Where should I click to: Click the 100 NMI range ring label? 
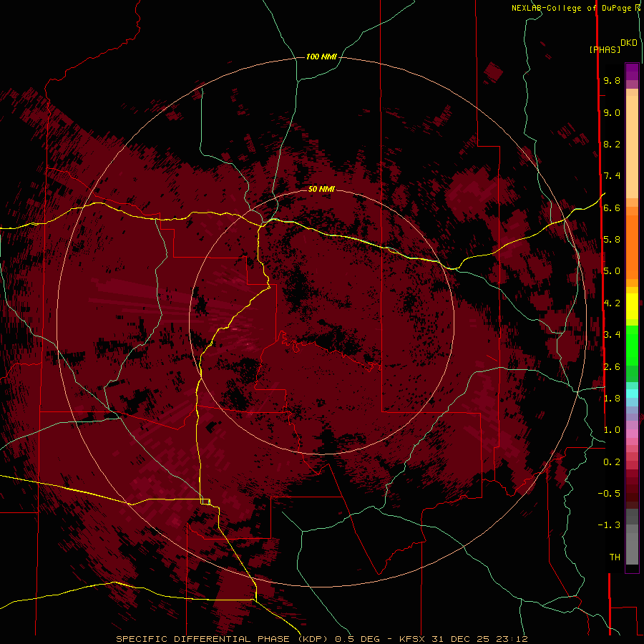tap(321, 57)
